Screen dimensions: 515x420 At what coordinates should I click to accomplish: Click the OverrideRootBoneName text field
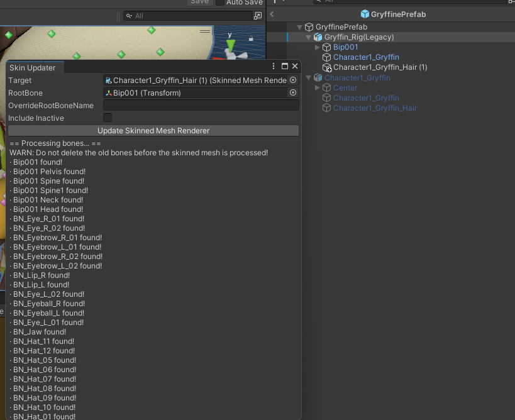click(201, 106)
